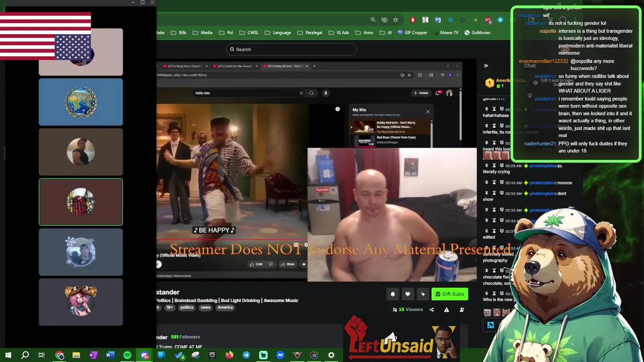Image resolution: width=644 pixels, height=362 pixels.
Task: Open Firefox from the taskbar
Action: (229, 355)
